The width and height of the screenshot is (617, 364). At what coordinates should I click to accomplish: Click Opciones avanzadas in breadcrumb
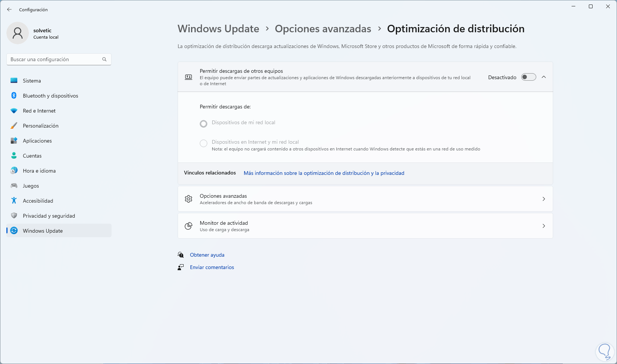323,29
